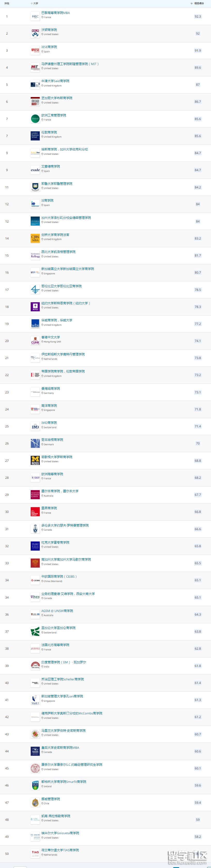This screenshot has width=211, height=868.
Task: Click the IESE business school logo
Action: pyautogui.click(x=35, y=50)
